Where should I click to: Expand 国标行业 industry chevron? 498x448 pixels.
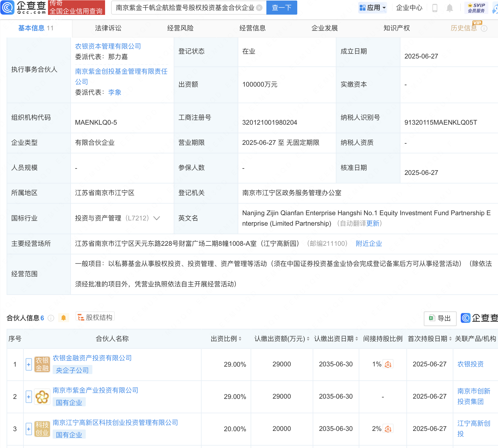point(157,218)
